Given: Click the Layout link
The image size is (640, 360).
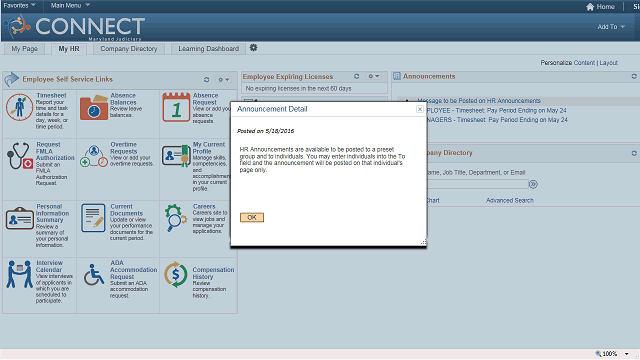Looking at the screenshot, I should pyautogui.click(x=608, y=63).
